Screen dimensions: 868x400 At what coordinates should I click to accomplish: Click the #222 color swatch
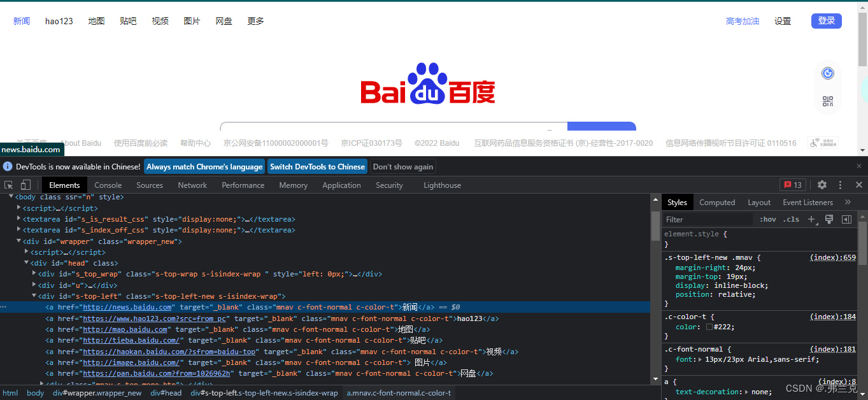pyautogui.click(x=709, y=327)
